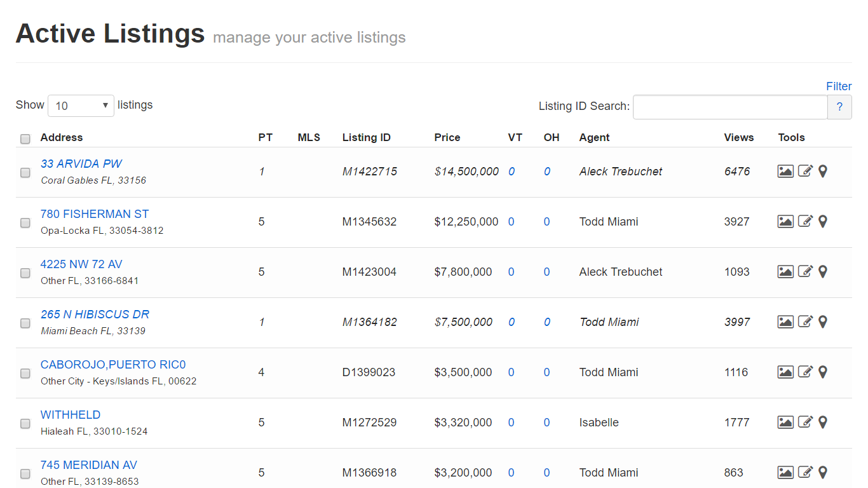Sort table by Price column header

pos(447,137)
